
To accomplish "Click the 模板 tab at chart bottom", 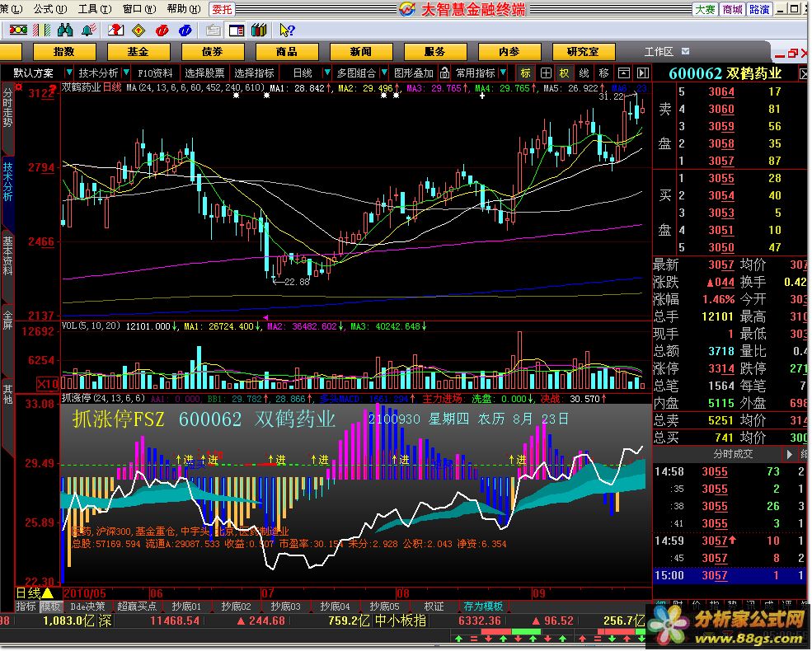I will click(x=51, y=607).
